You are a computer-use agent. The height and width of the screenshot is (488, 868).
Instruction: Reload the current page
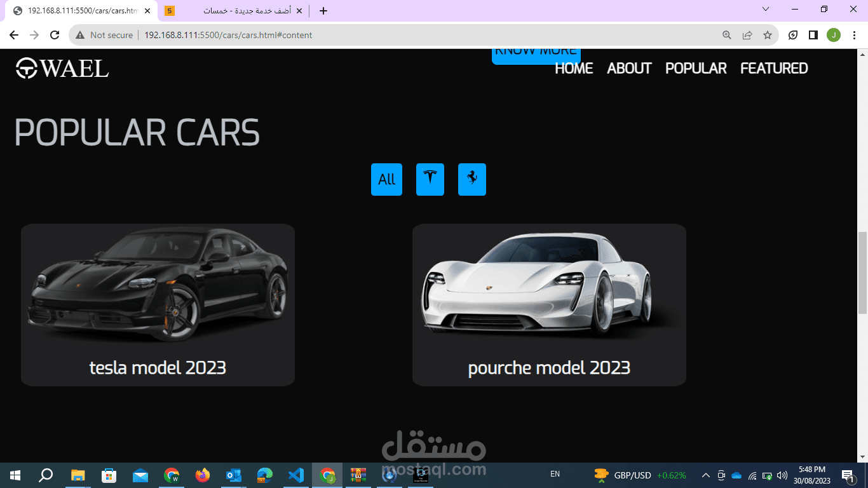tap(55, 35)
